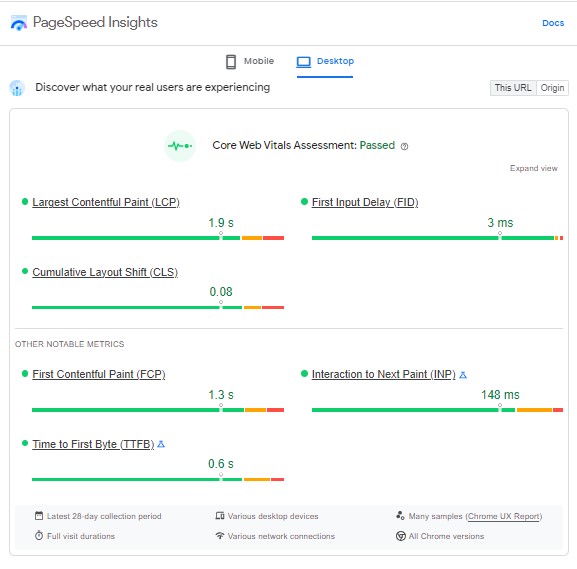Click the FCP value 1.3 s
Image resolution: width=577 pixels, height=569 pixels.
(x=221, y=395)
